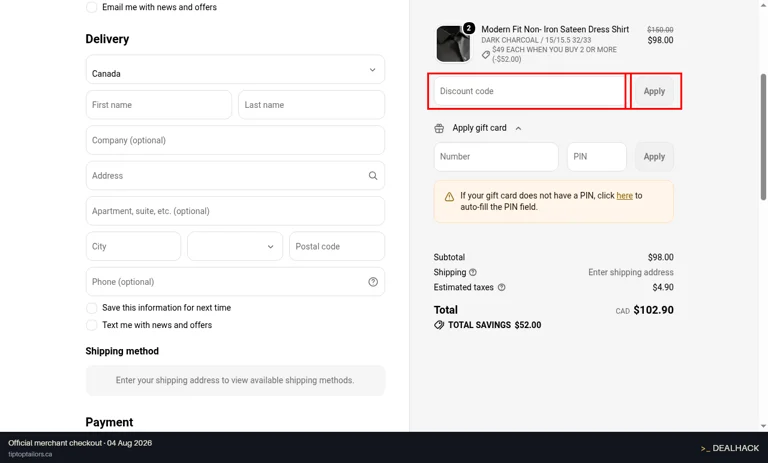Click the First name field

(159, 105)
